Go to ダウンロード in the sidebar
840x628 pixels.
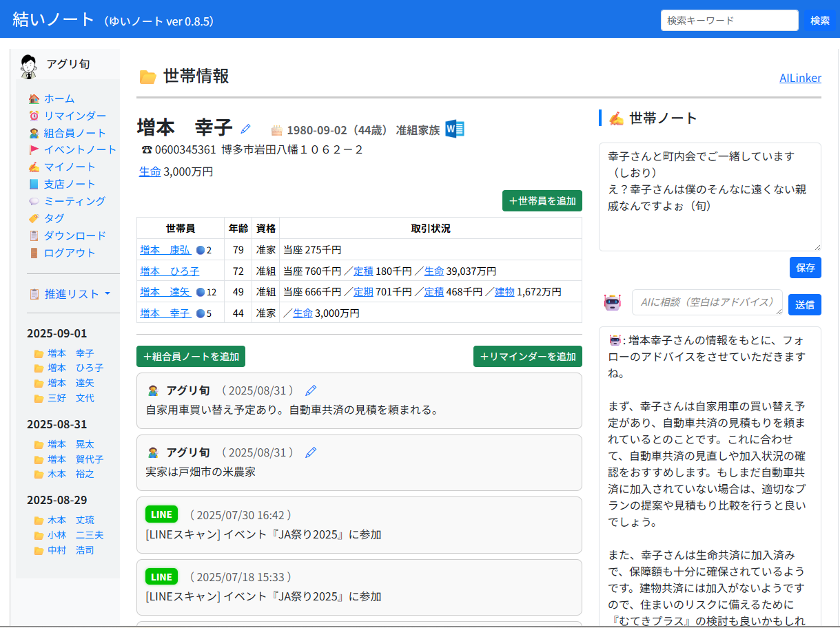[x=75, y=235]
